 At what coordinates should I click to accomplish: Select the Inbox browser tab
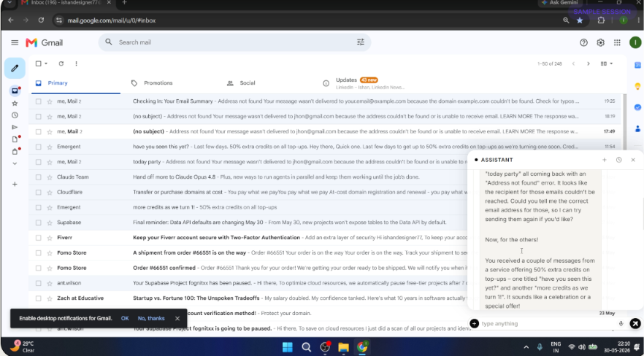66,2
